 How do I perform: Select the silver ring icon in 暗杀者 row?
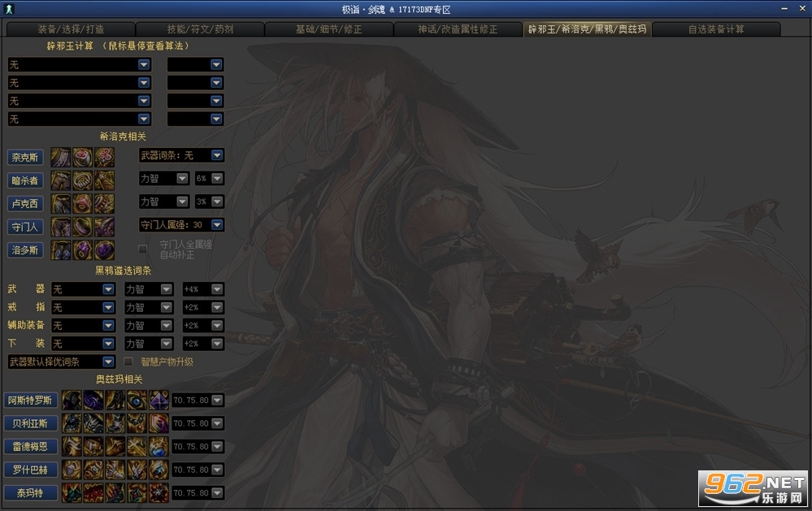click(x=82, y=180)
